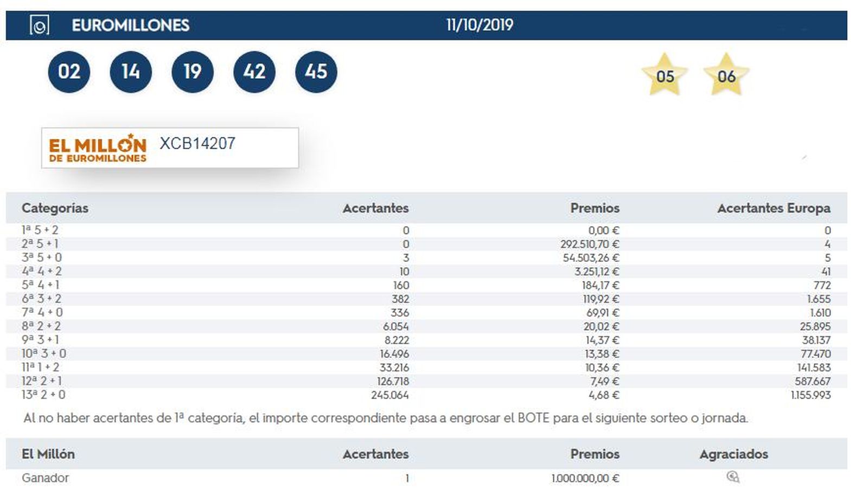This screenshot has height=488, width=868.
Task: Select the number ball 45
Action: pyautogui.click(x=316, y=71)
